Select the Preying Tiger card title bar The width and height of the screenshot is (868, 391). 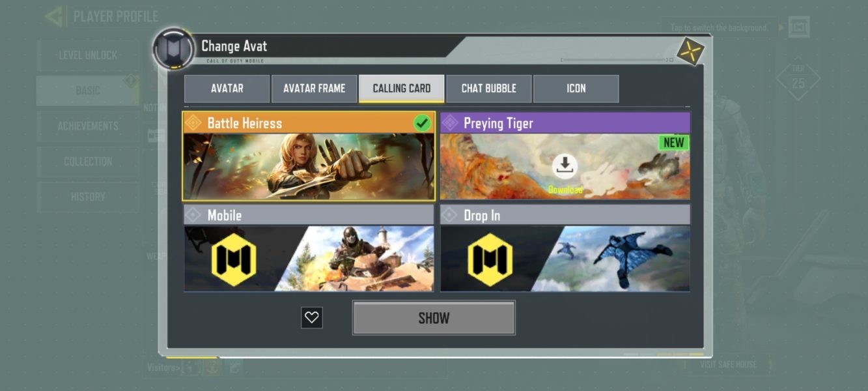point(565,123)
